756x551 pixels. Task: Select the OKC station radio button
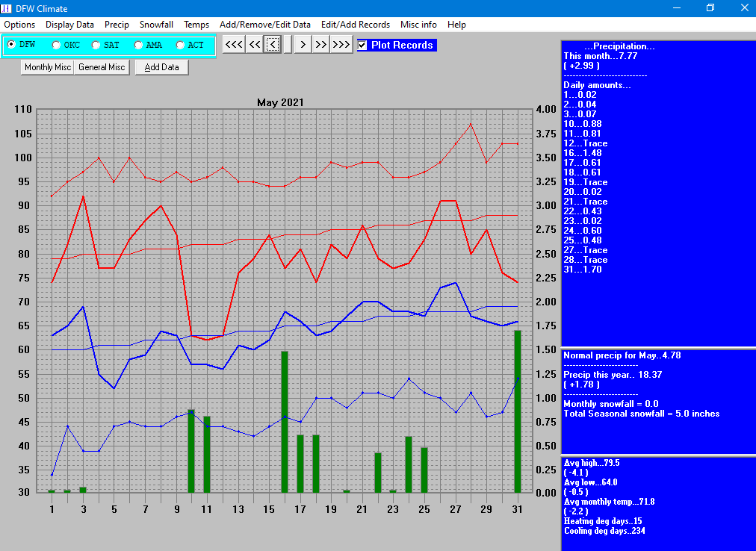(56, 45)
